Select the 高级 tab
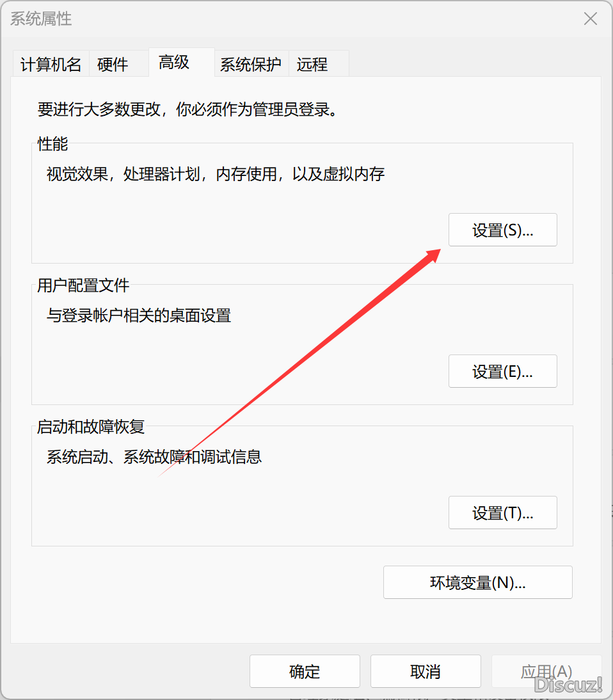 [172, 63]
